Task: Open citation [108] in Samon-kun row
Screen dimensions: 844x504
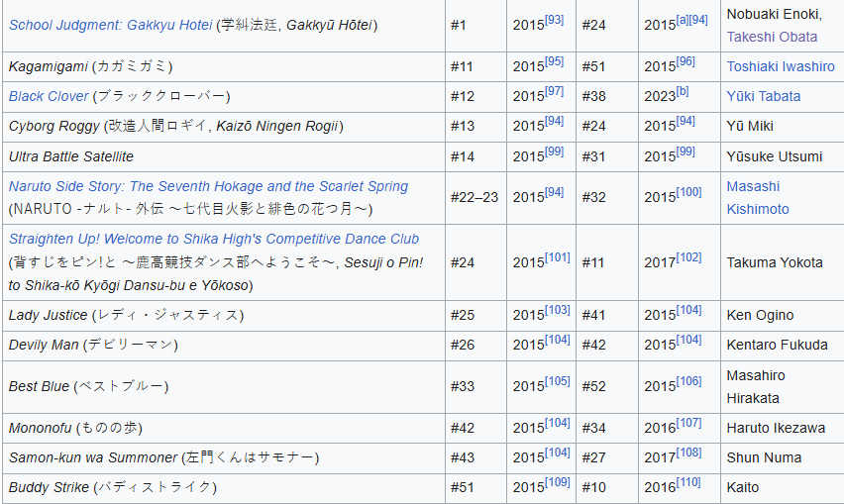Action: pos(688,453)
